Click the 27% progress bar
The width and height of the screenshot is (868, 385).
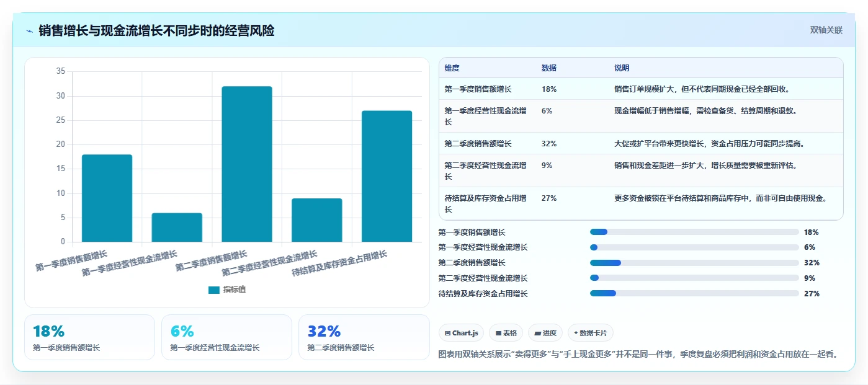coord(694,294)
